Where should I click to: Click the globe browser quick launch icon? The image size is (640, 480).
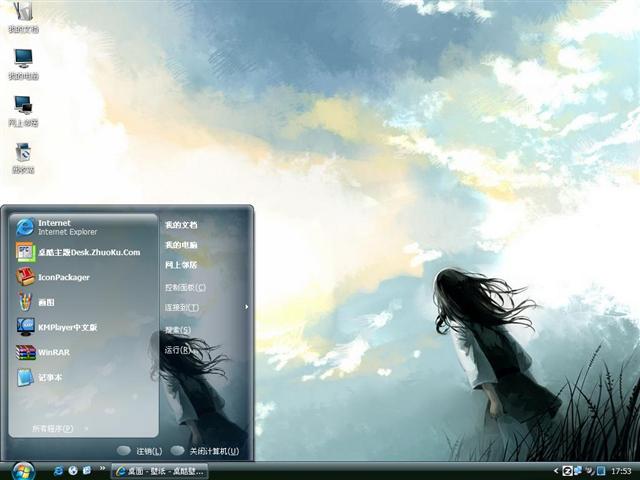73,471
